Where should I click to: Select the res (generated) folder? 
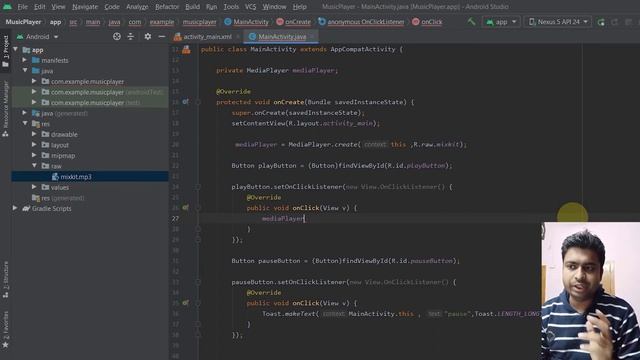click(x=90, y=198)
